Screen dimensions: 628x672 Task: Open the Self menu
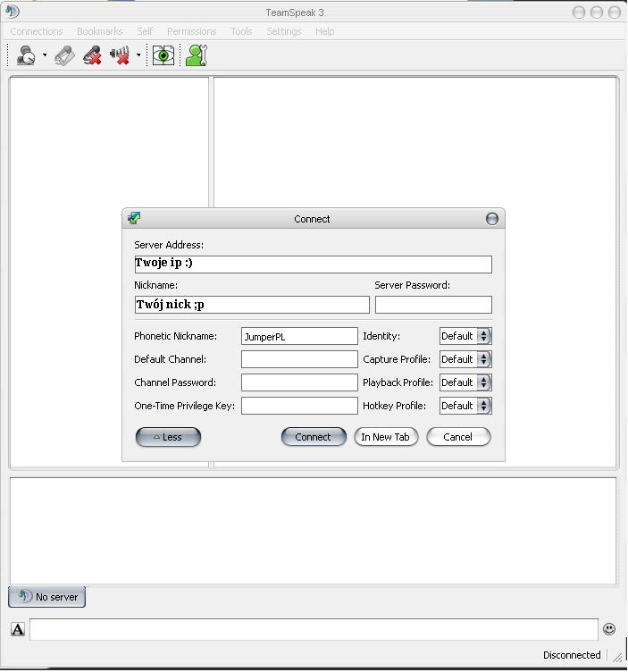tap(145, 31)
